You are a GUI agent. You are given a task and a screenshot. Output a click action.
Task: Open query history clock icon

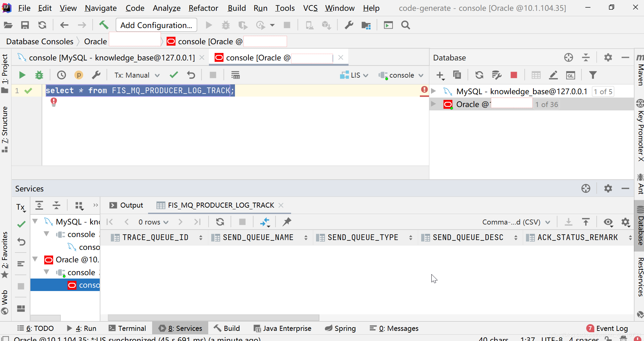pos(61,75)
